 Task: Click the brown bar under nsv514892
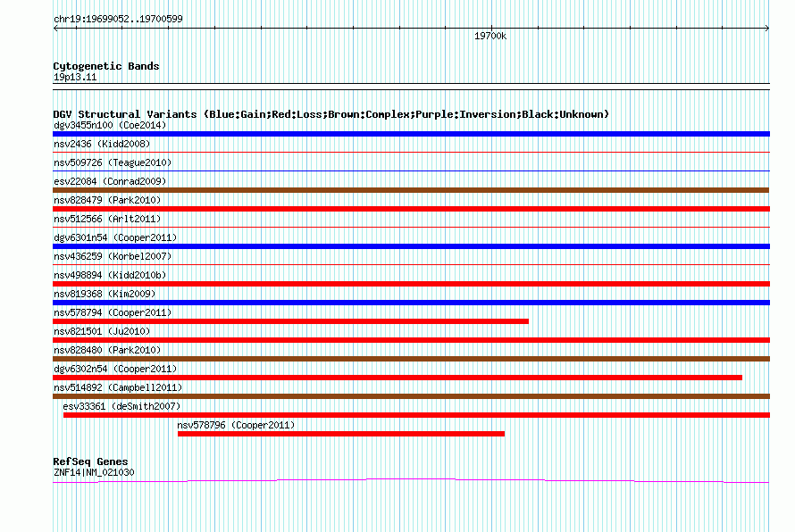[411, 396]
